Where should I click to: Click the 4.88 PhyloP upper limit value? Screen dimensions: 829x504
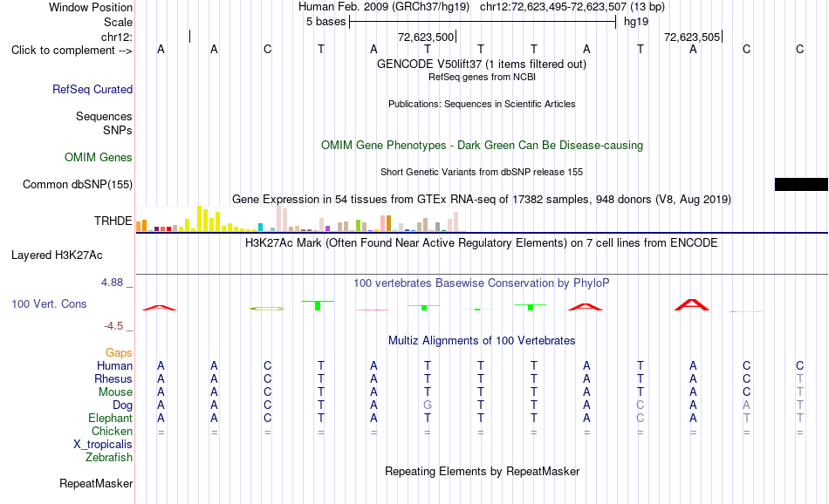coord(112,283)
